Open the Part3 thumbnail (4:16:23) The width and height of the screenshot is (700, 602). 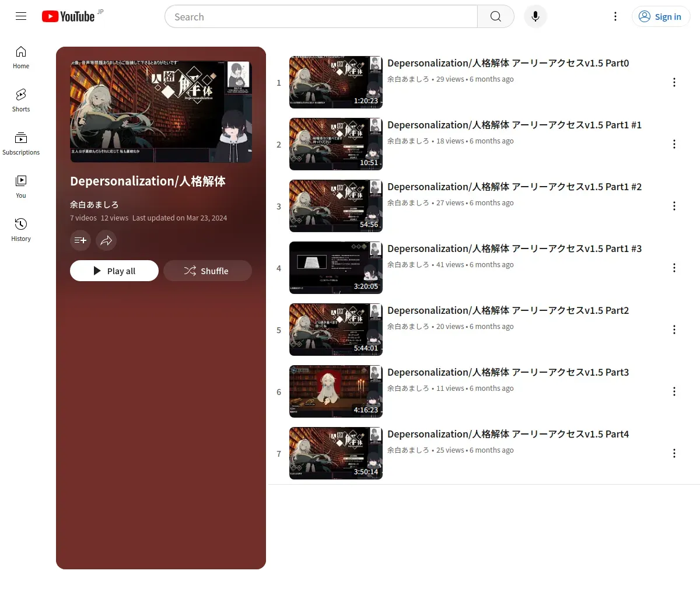(x=336, y=391)
